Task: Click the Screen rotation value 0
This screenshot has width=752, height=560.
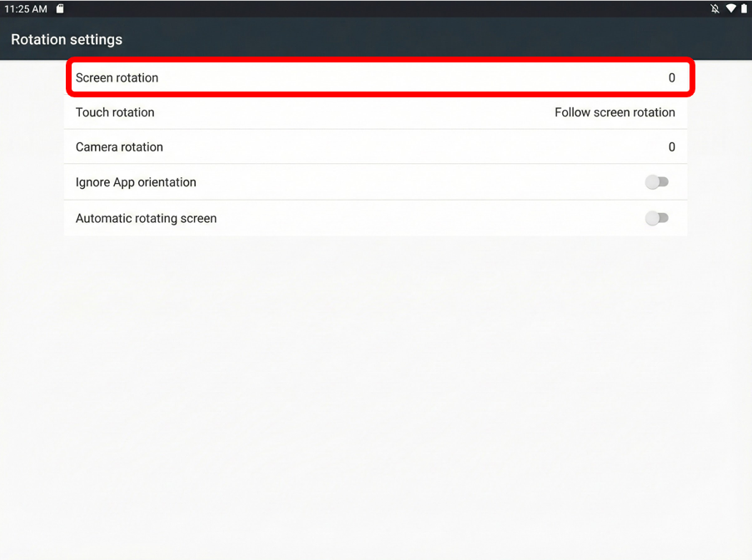Action: click(672, 77)
